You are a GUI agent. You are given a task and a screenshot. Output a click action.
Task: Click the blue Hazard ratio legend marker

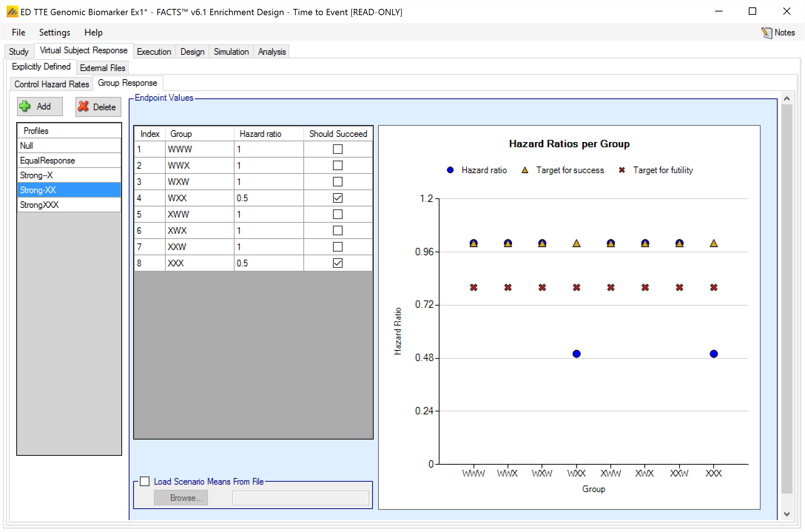450,170
